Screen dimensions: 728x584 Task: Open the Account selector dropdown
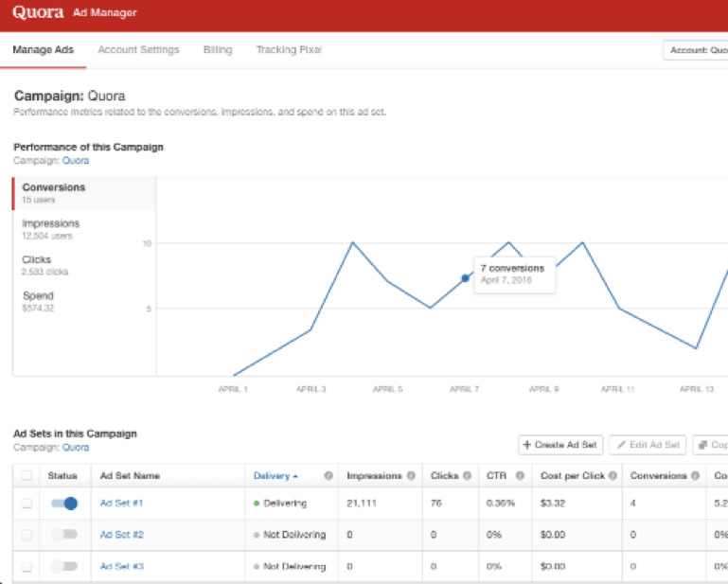click(x=696, y=50)
